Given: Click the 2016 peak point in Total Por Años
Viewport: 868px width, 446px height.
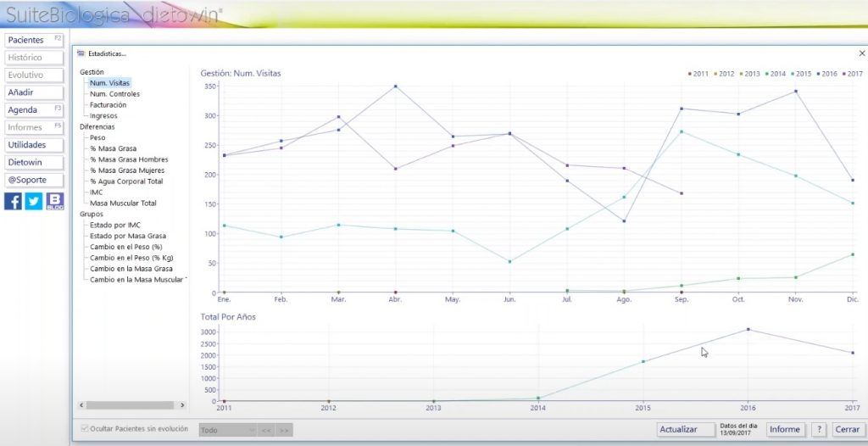Looking at the screenshot, I should point(748,329).
